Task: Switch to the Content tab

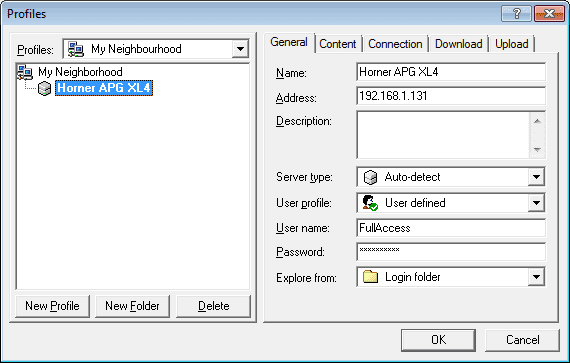Action: [x=338, y=44]
